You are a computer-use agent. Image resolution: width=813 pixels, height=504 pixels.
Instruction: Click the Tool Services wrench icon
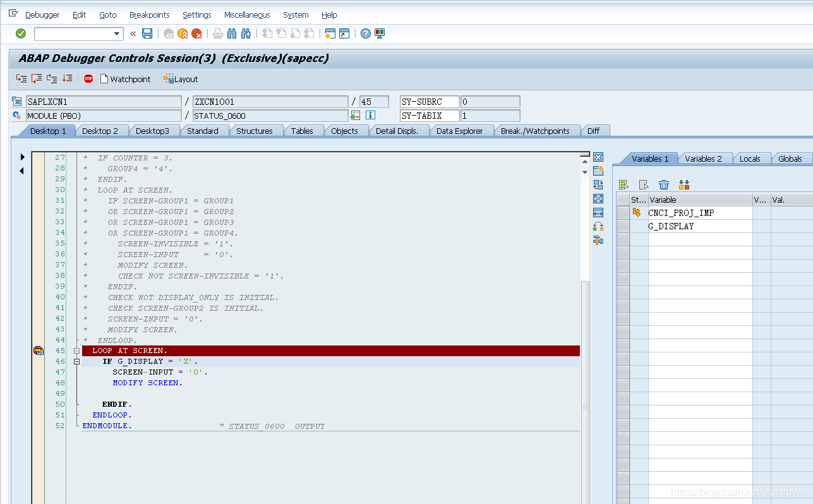pyautogui.click(x=598, y=240)
